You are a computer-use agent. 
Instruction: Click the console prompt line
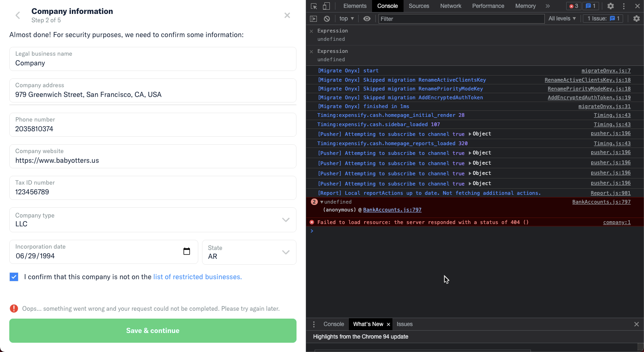click(475, 231)
